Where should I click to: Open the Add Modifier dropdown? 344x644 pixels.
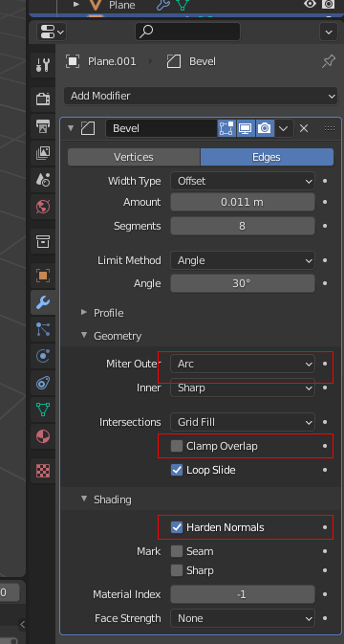(x=201, y=96)
